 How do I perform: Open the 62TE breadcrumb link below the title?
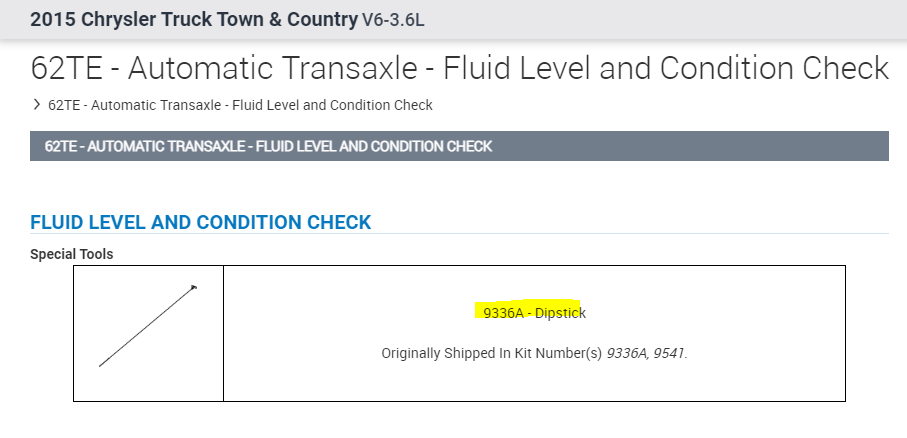240,105
